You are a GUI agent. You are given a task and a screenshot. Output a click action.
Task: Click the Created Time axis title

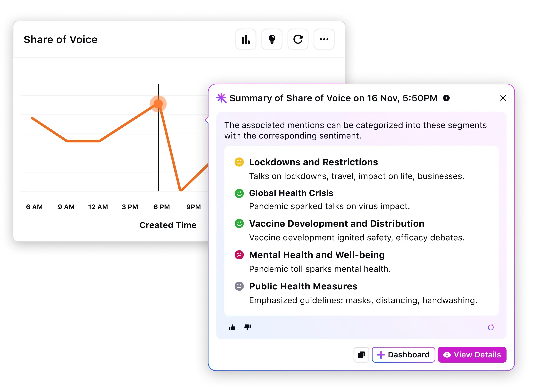coord(168,225)
